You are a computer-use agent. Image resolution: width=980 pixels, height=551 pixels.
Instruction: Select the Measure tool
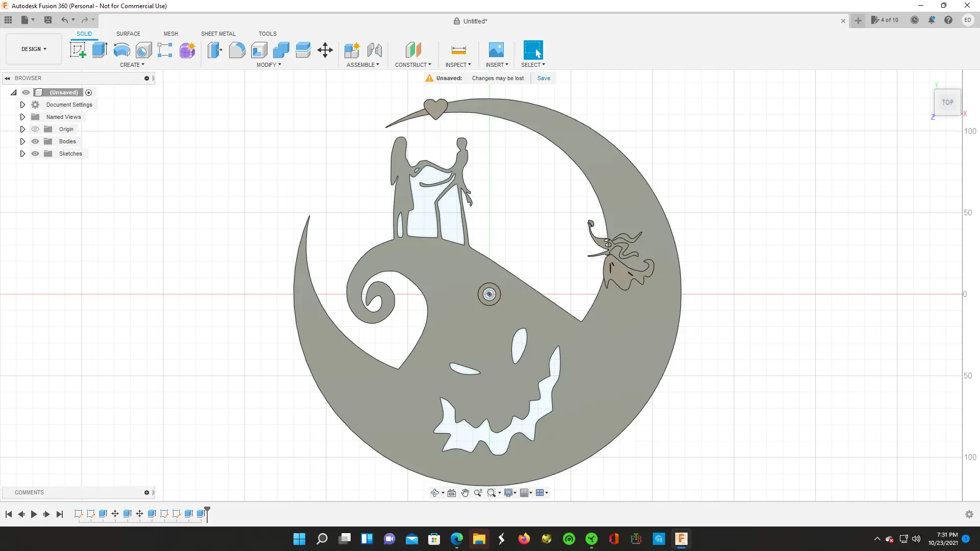pyautogui.click(x=458, y=50)
